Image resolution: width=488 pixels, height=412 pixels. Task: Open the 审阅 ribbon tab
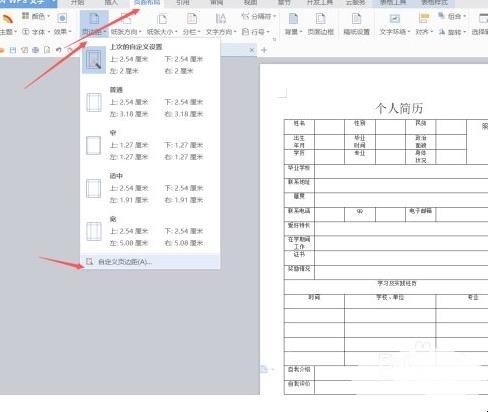tap(217, 3)
